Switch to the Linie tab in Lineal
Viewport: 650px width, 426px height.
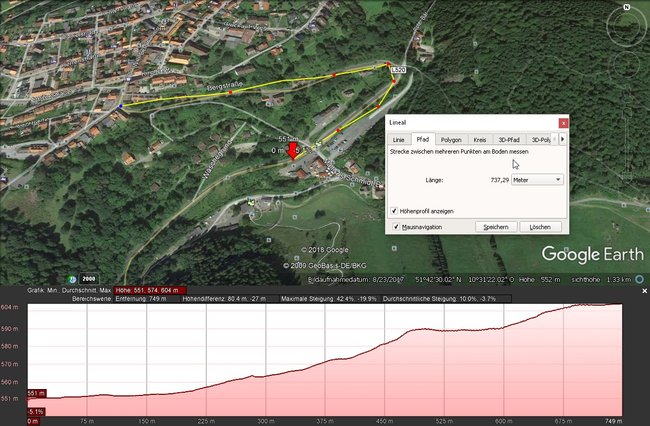click(398, 140)
